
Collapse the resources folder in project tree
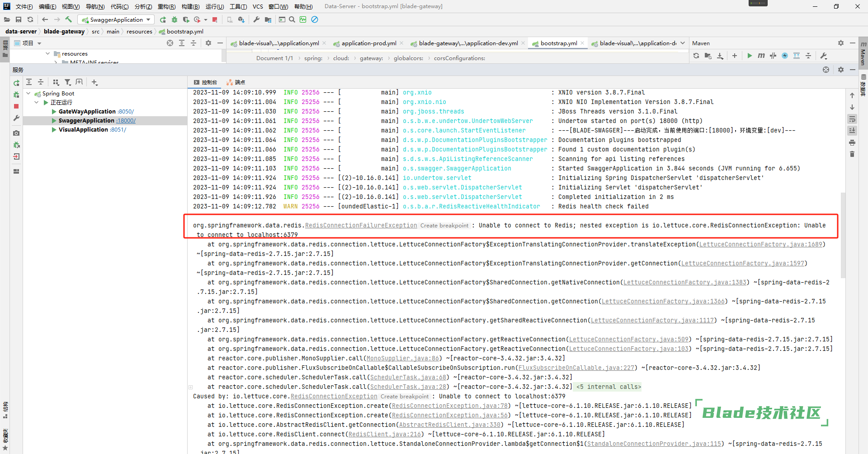(x=48, y=53)
